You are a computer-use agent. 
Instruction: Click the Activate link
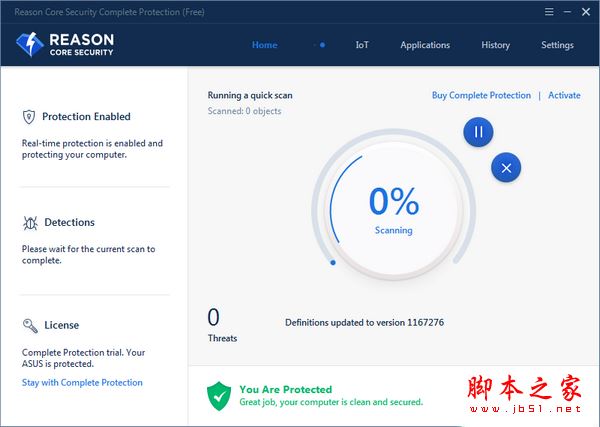pos(564,95)
